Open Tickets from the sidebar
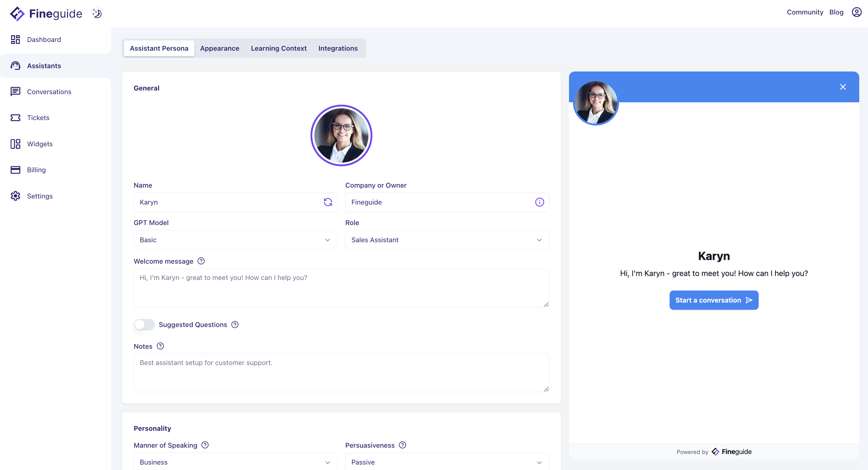The height and width of the screenshot is (470, 868). [38, 118]
